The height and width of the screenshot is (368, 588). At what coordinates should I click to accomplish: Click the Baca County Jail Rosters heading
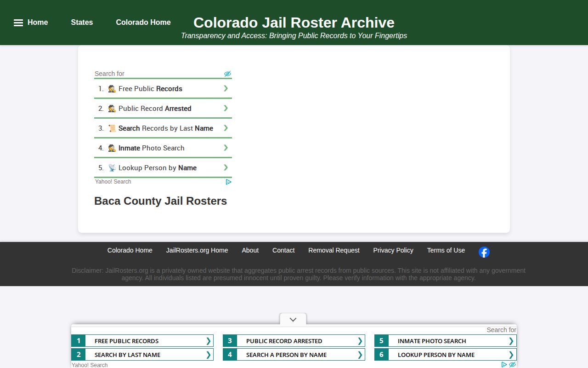tap(160, 201)
